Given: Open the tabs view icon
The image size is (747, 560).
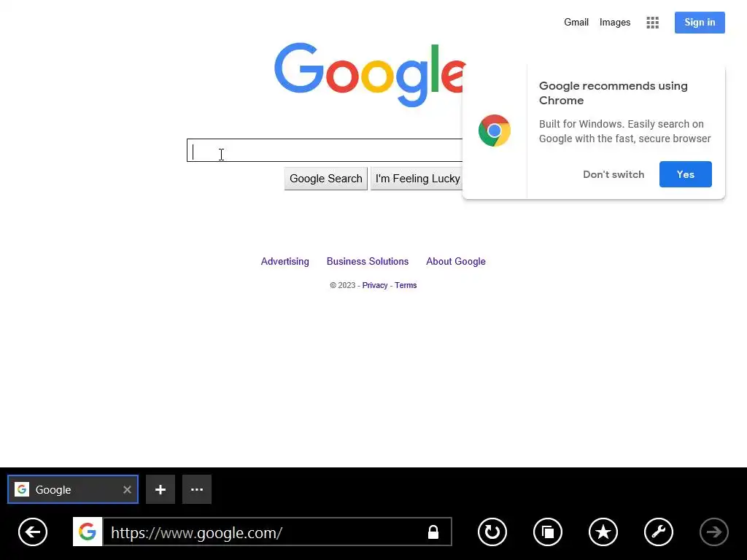Looking at the screenshot, I should (548, 532).
